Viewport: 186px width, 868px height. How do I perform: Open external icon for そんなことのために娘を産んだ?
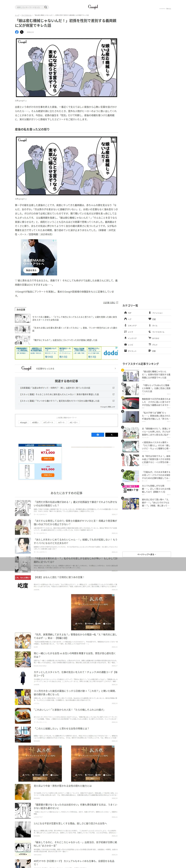tap(113, 394)
